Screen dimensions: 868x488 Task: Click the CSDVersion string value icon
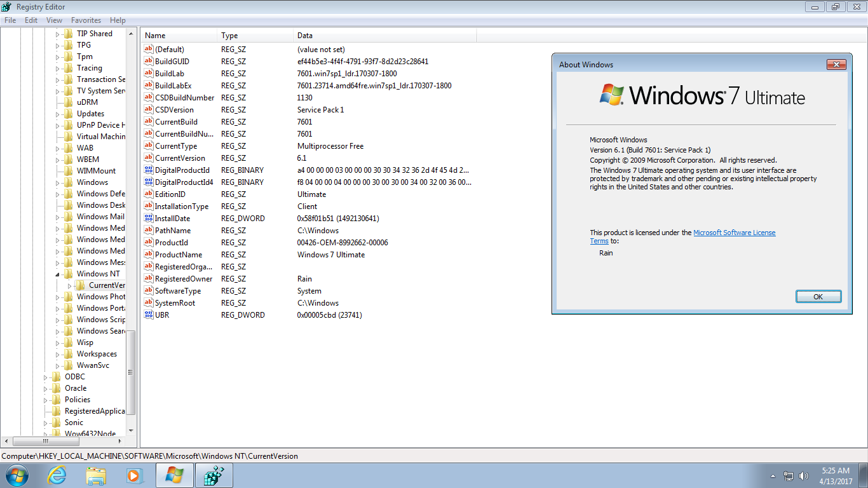149,110
